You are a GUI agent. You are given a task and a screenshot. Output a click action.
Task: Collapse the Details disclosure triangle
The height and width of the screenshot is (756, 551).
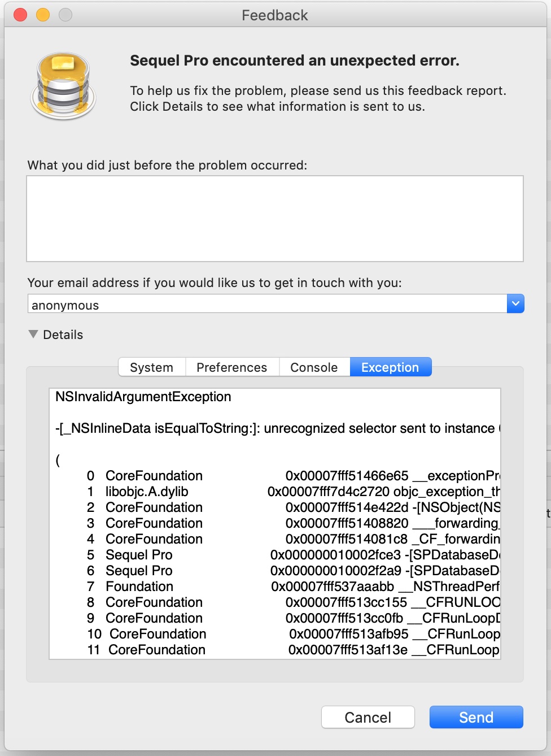(x=33, y=334)
